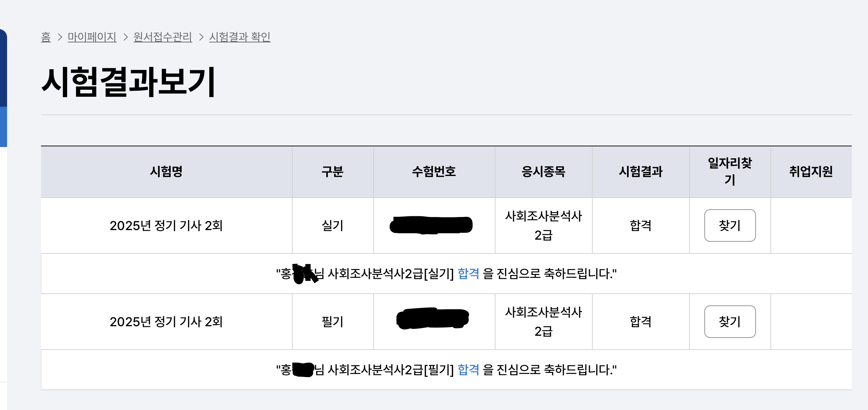868x410 pixels.
Task: Go to 원서접수관리 in the breadcrumb
Action: 163,37
